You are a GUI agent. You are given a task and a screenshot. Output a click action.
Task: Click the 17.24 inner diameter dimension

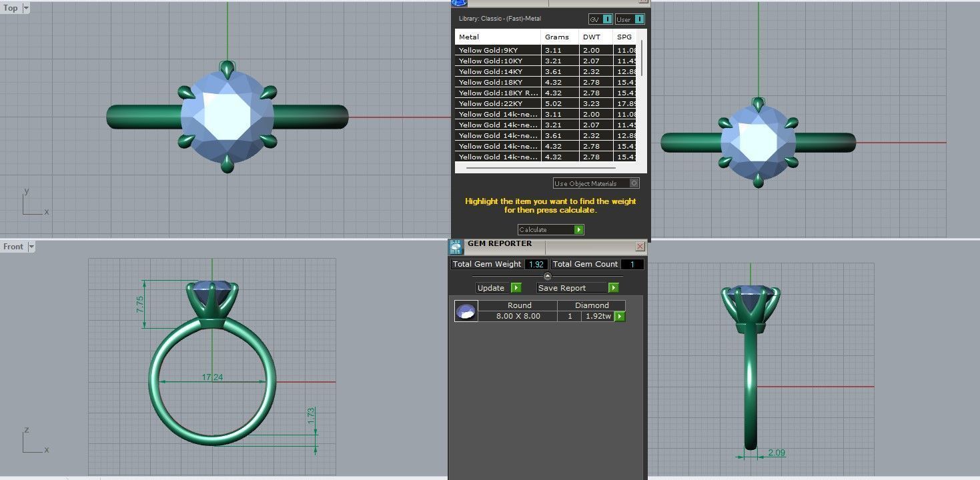pos(212,377)
